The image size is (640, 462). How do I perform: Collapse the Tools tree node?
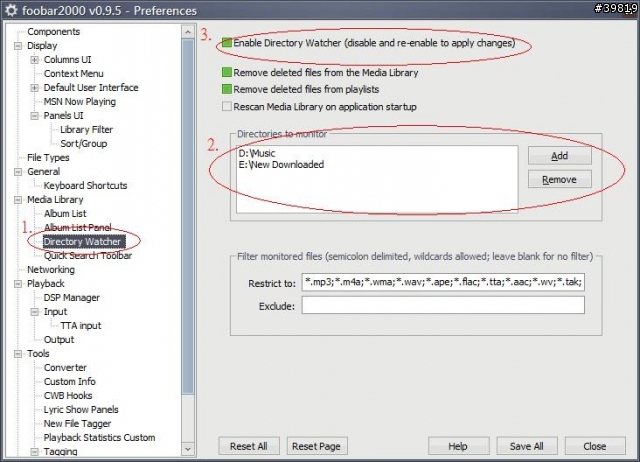coord(18,354)
